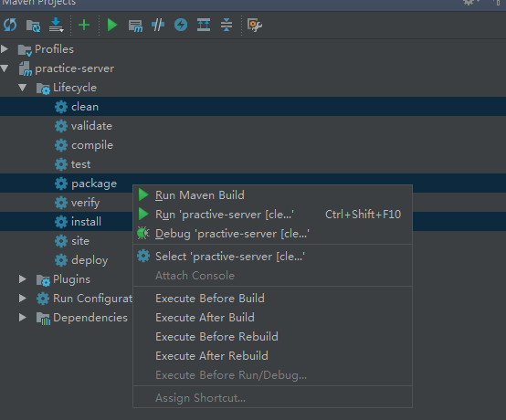Collapse the practice-server node arrow
The image size is (506, 420).
point(5,68)
